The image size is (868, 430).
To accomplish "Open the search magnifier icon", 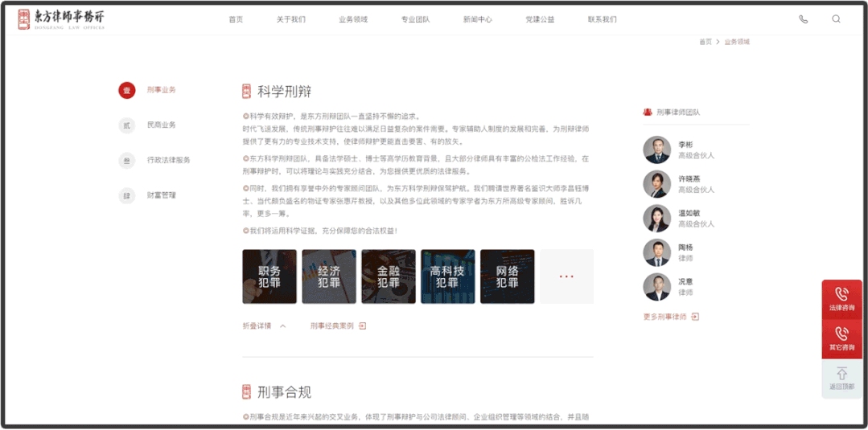I will (836, 18).
